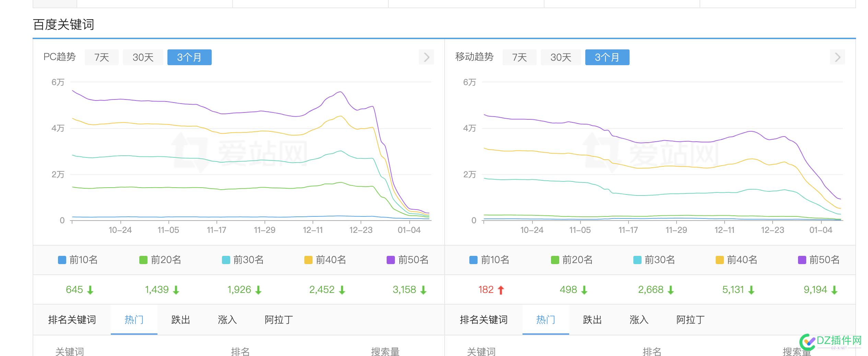This screenshot has height=356, width=868.
Task: Open 涨入 tab in mobile keyword panel
Action: point(639,320)
